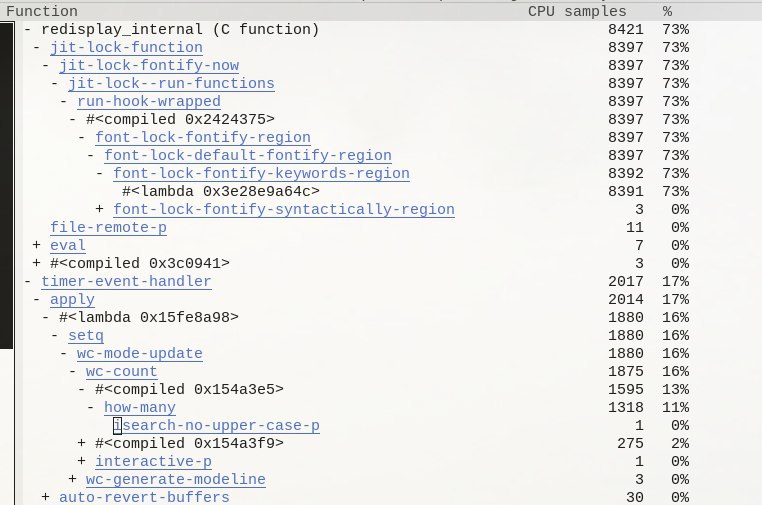Screen dimensions: 762x505
Task: Expand the interactive-p entry
Action: coord(82,461)
